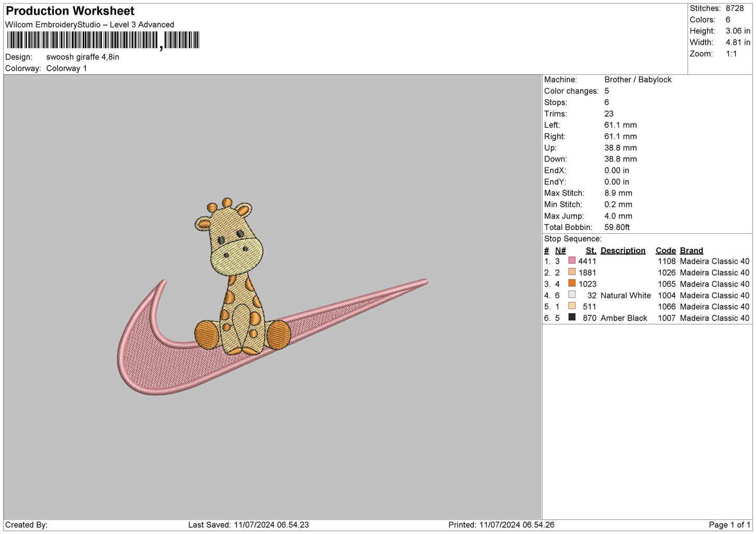Click the Color changes value 5
Viewport: 756px width, 534px height.
pyautogui.click(x=606, y=91)
